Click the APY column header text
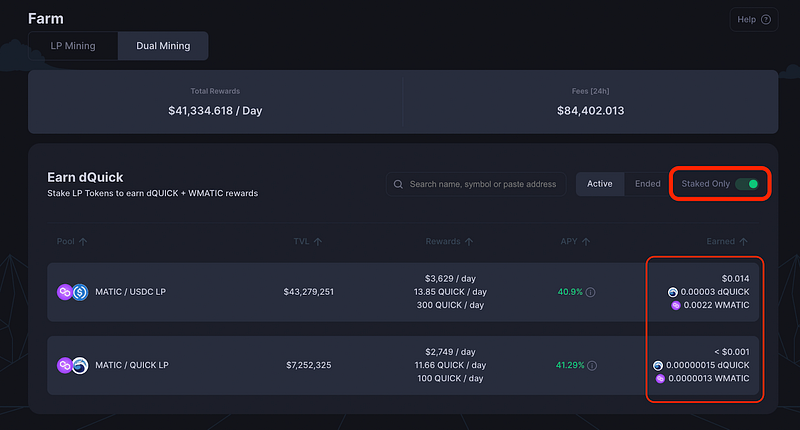800x430 pixels. 569,241
